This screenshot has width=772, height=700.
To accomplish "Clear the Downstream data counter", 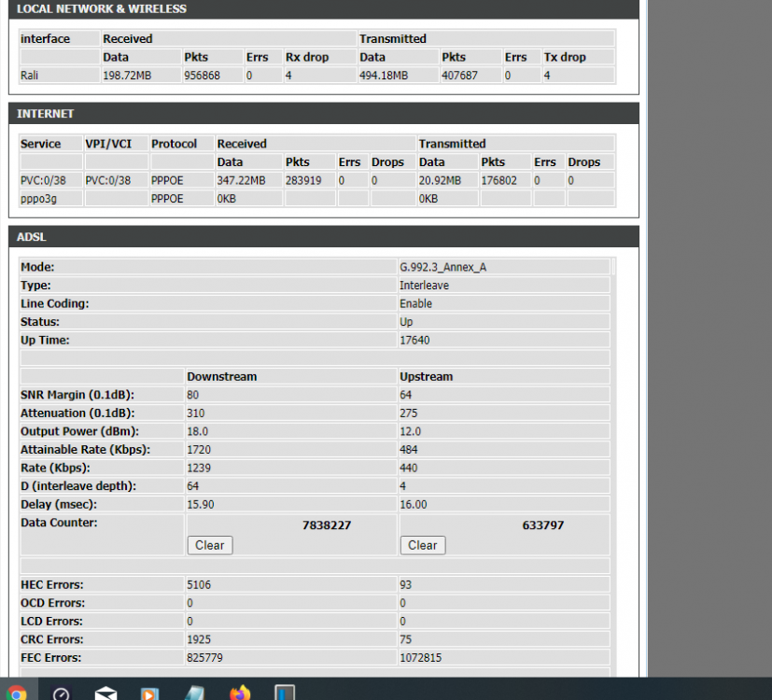I will point(209,545).
